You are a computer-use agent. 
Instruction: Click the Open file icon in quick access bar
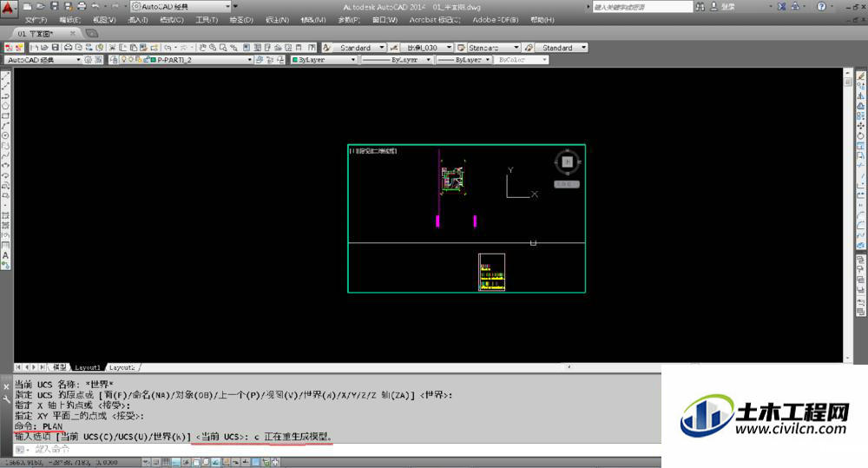click(41, 7)
